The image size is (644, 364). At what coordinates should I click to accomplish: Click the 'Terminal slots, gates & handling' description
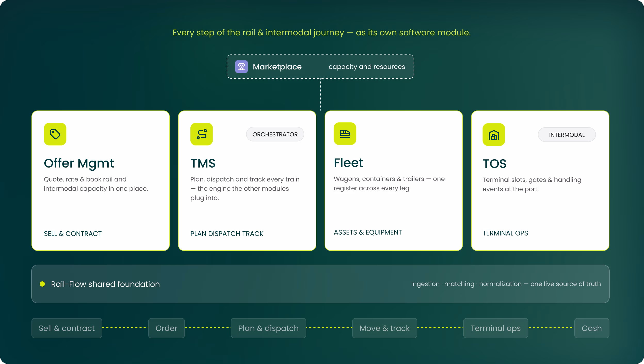tap(532, 184)
